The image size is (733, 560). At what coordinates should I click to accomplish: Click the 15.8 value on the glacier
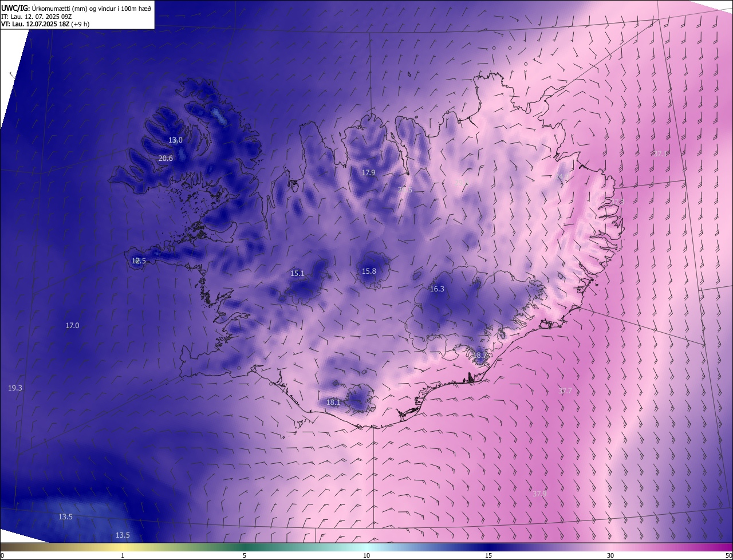[x=369, y=271]
